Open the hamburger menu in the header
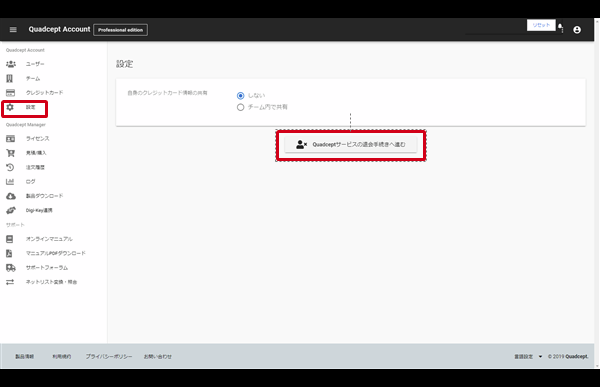This screenshot has height=387, width=600. [x=13, y=29]
